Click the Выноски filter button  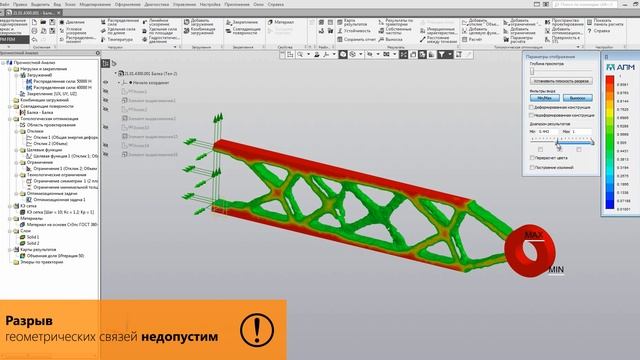[x=577, y=98]
